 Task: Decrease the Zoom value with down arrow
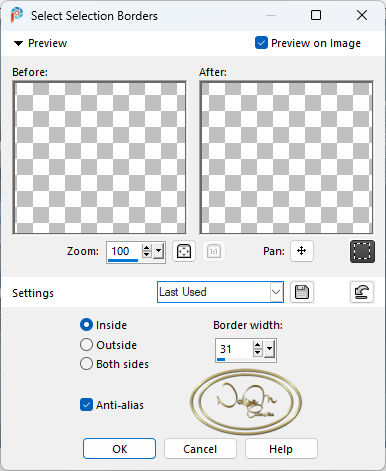147,254
